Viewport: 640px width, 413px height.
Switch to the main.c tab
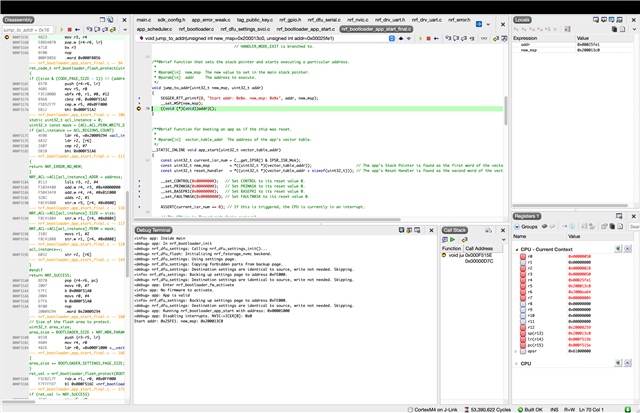(144, 20)
